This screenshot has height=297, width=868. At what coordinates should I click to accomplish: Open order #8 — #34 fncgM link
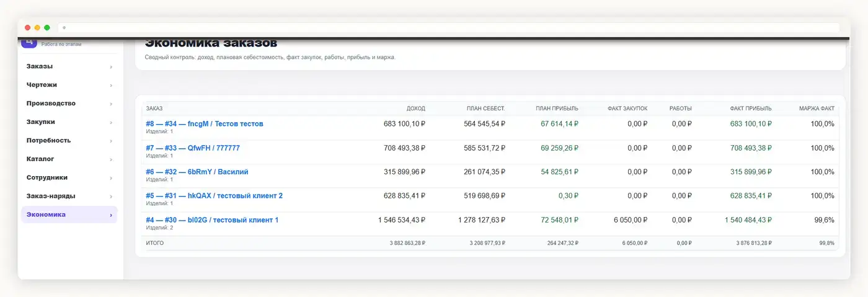(x=205, y=124)
